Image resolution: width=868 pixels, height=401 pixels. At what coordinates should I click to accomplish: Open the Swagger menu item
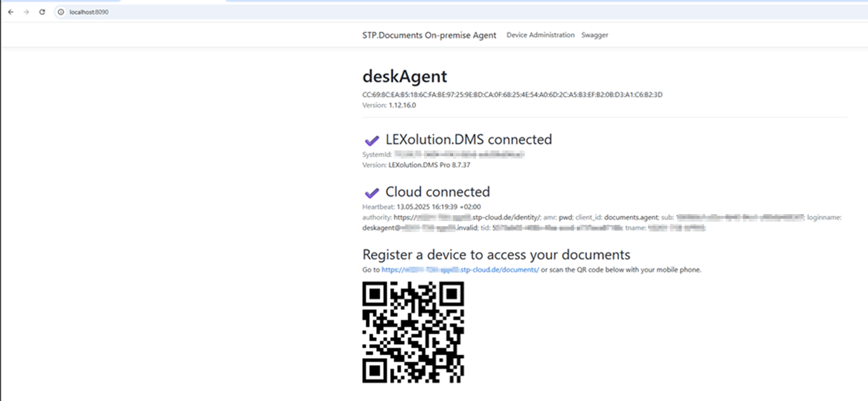[x=595, y=35]
